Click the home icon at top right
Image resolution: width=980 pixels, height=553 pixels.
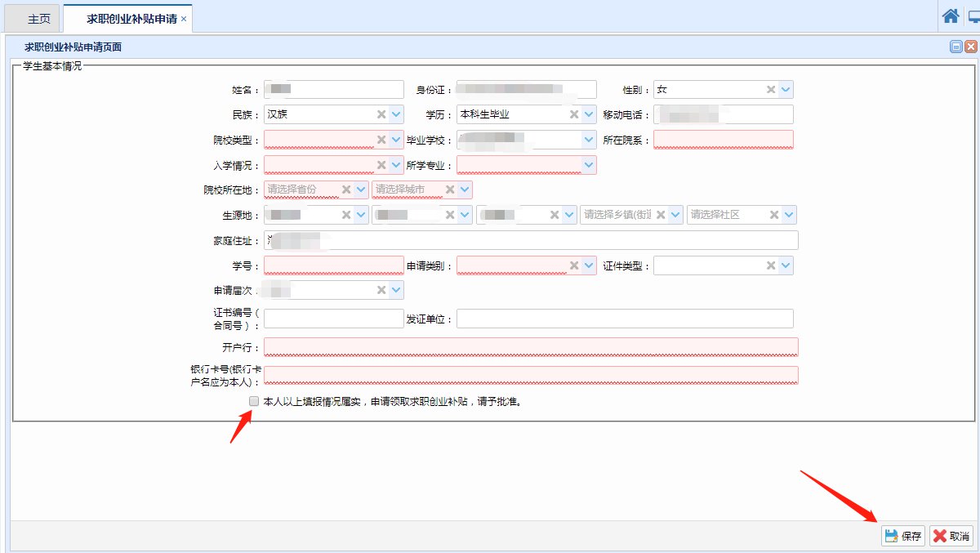pos(951,16)
